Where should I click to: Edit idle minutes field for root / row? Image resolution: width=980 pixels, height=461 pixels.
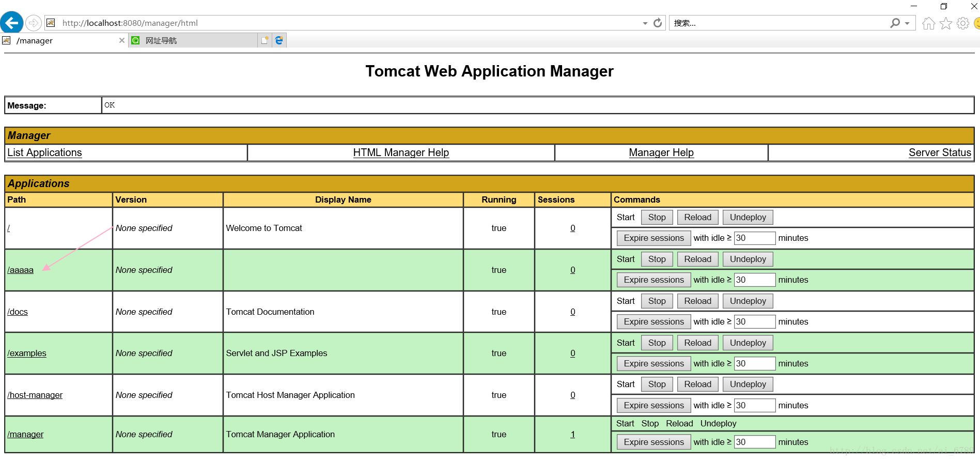[755, 238]
